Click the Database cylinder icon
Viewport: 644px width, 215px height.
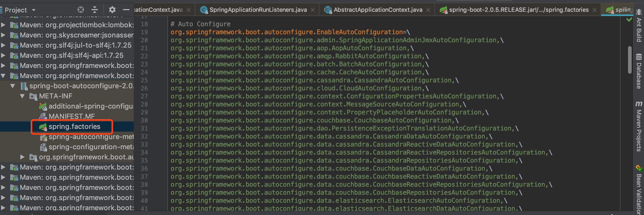pyautogui.click(x=639, y=57)
